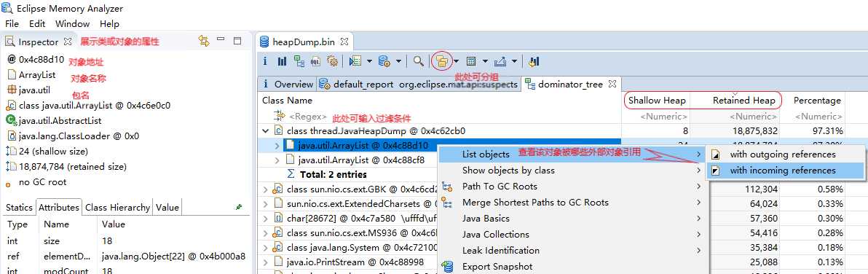The width and height of the screenshot is (868, 274).
Task: Open the Help menu
Action: point(110,24)
